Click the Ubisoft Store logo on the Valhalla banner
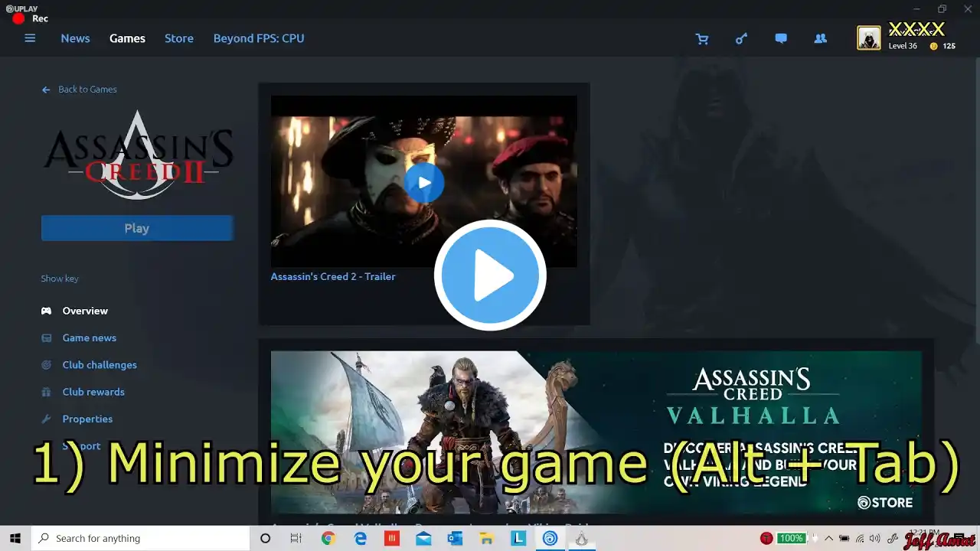The height and width of the screenshot is (551, 980). (885, 503)
